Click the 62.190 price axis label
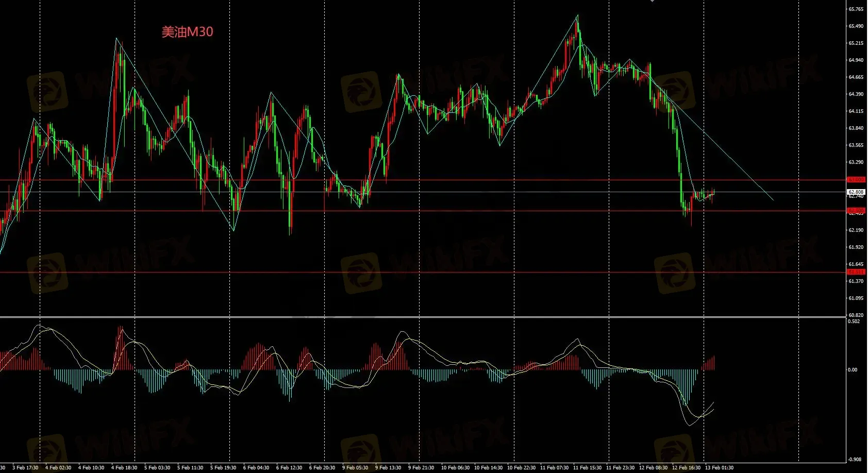This screenshot has width=868, height=473. (856, 230)
